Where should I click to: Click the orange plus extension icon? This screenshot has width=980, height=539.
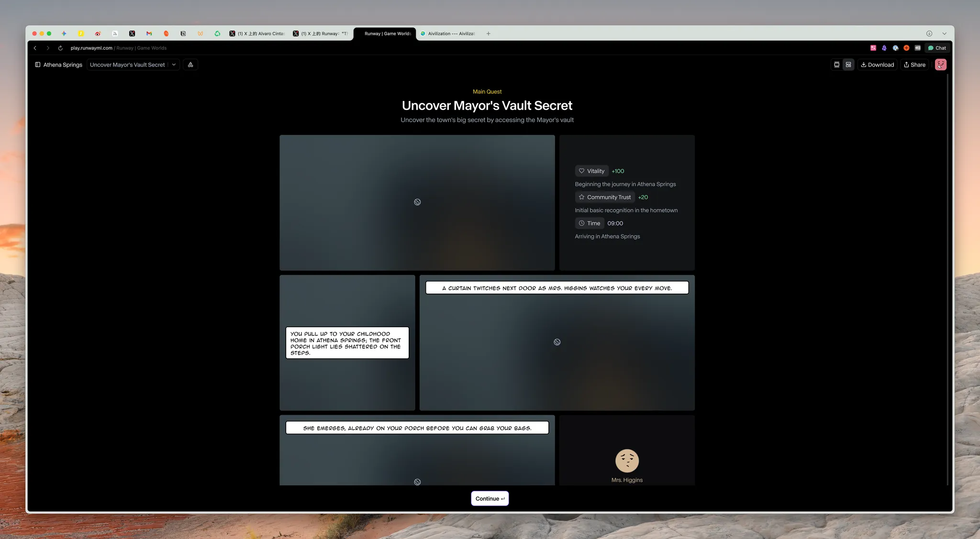[906, 48]
